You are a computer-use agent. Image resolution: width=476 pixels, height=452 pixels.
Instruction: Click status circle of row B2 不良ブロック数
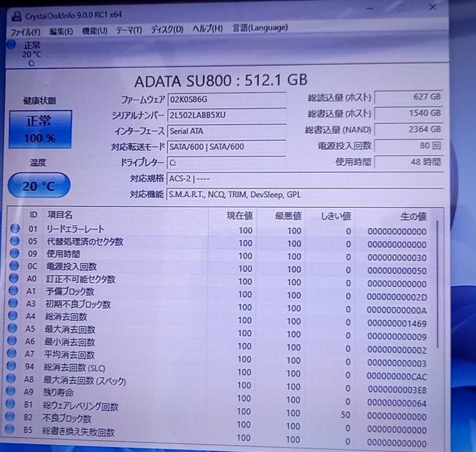[10, 416]
